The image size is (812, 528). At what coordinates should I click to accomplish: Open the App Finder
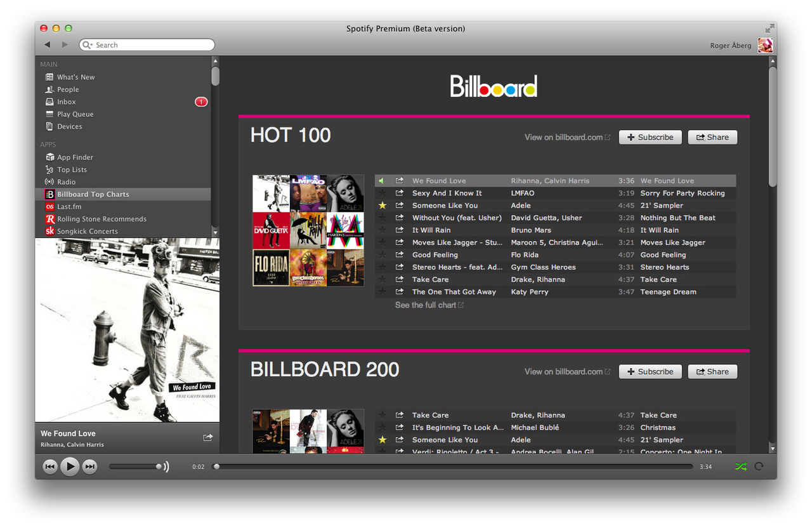coord(74,157)
